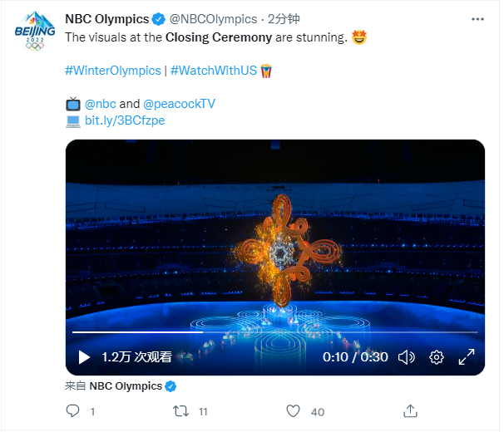Visit the @peacockTV profile link
This screenshot has height=432, width=504.
pos(179,104)
